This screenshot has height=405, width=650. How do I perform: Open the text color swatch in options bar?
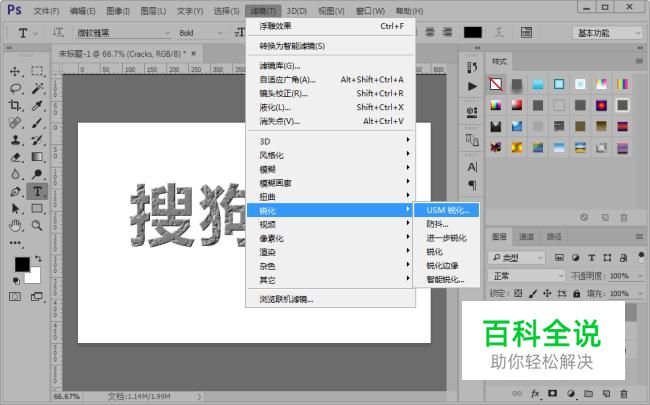pyautogui.click(x=473, y=32)
